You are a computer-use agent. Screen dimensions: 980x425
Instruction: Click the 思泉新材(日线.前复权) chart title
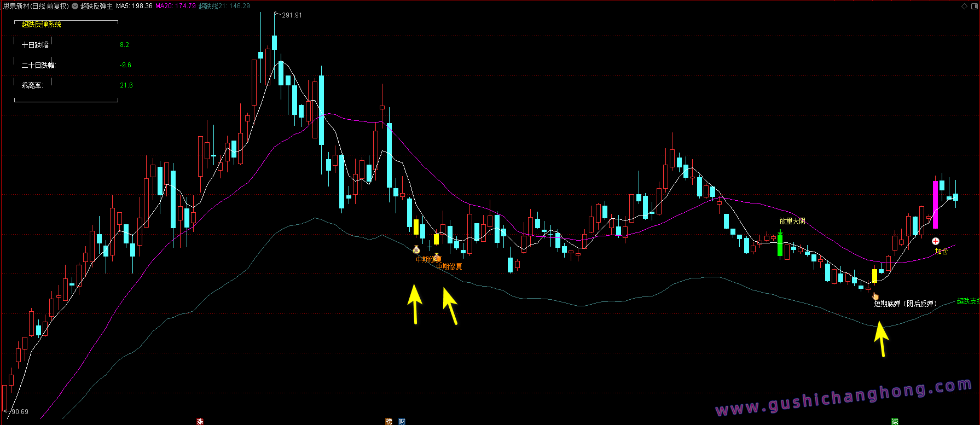(x=36, y=6)
